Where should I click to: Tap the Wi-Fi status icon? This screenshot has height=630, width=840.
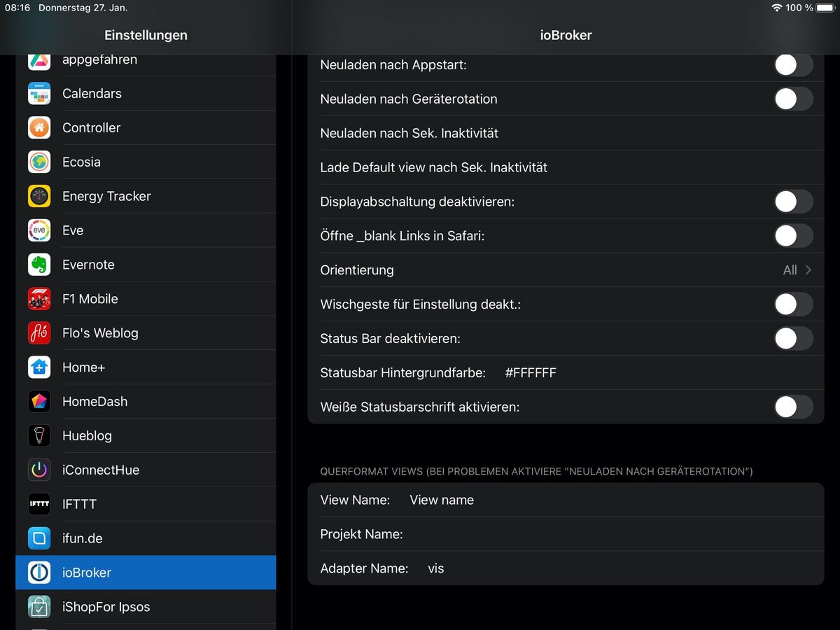[776, 8]
